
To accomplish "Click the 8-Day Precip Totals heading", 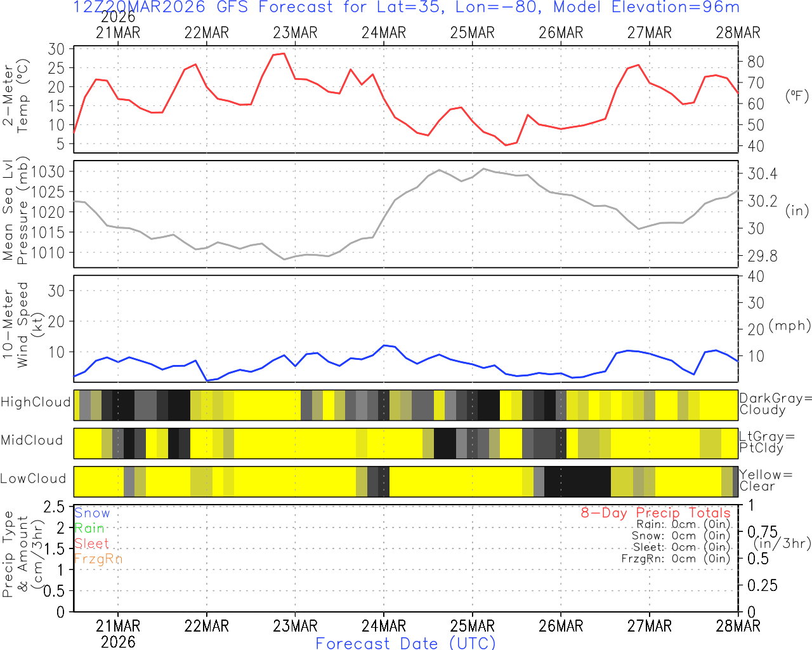I will click(x=655, y=513).
